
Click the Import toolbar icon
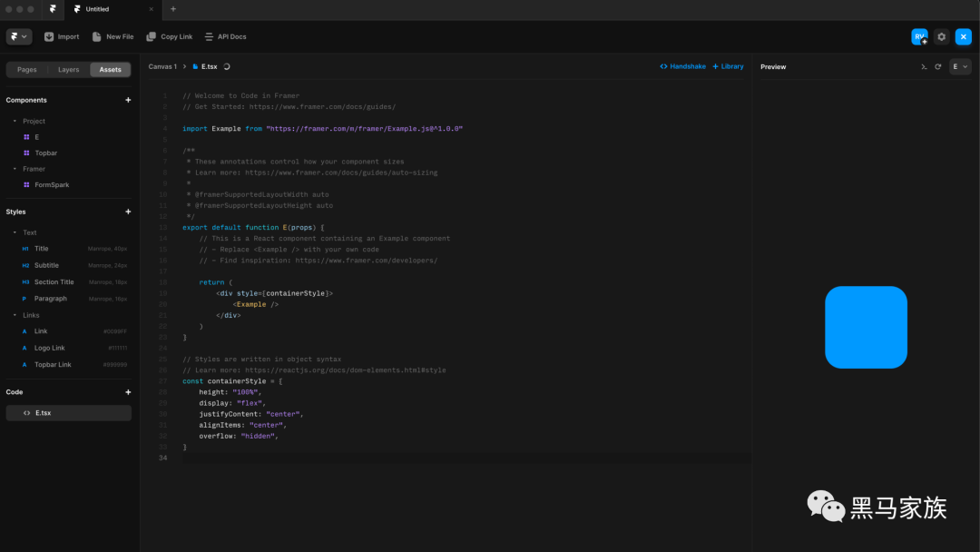point(49,37)
